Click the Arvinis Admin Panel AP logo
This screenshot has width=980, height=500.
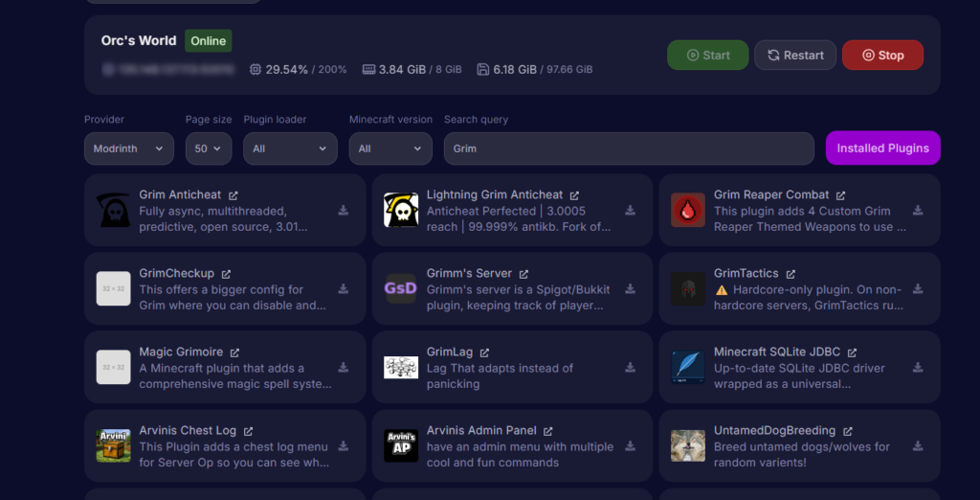point(401,445)
